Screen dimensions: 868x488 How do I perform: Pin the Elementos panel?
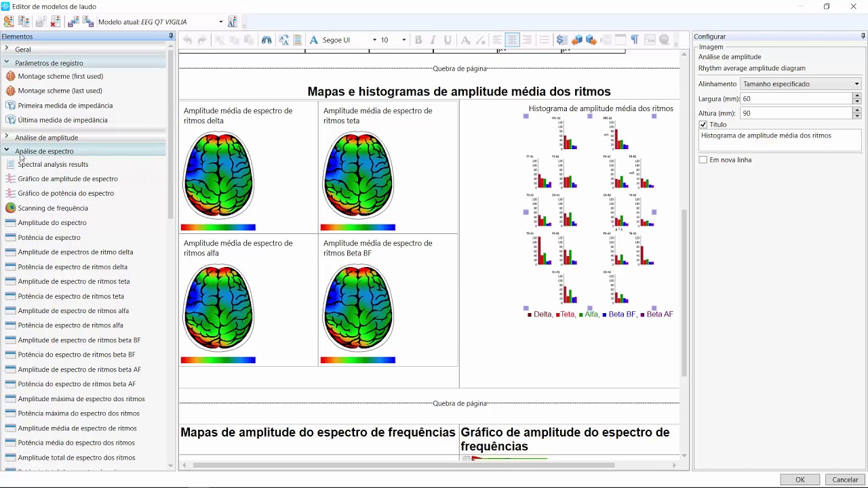[171, 36]
